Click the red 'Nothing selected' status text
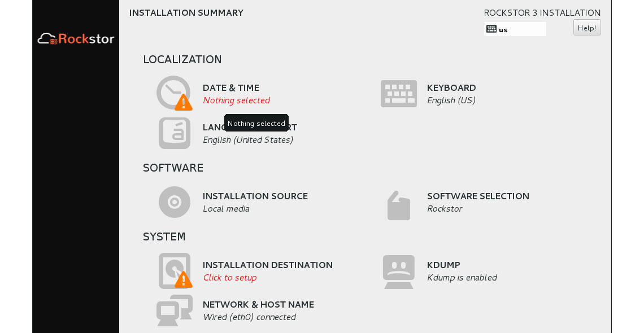Viewport: 644px width, 333px height. pyautogui.click(x=236, y=100)
